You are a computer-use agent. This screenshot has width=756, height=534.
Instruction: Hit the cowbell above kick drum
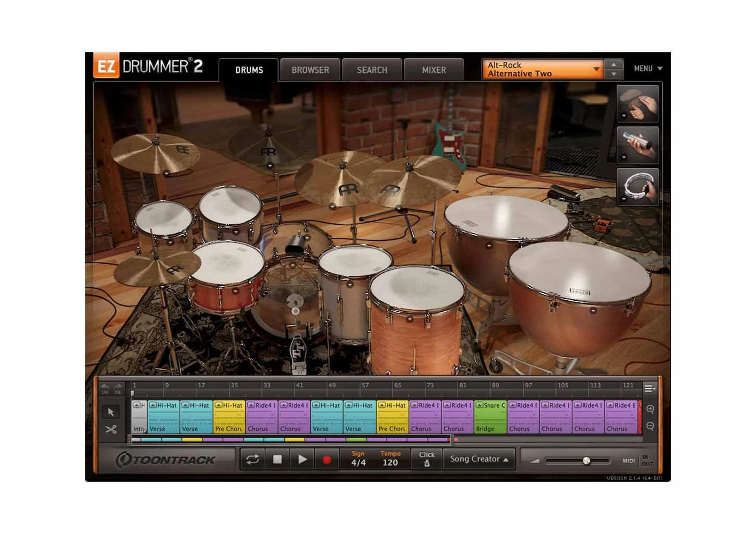pyautogui.click(x=295, y=243)
